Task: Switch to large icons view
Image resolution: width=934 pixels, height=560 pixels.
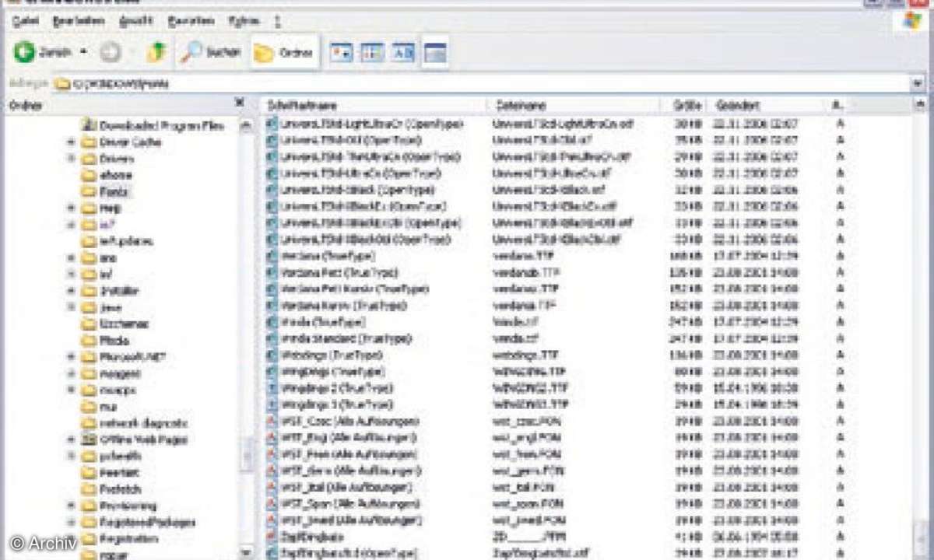Action: (342, 53)
